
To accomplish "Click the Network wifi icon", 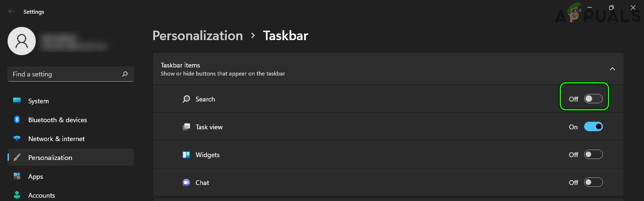I will (17, 139).
